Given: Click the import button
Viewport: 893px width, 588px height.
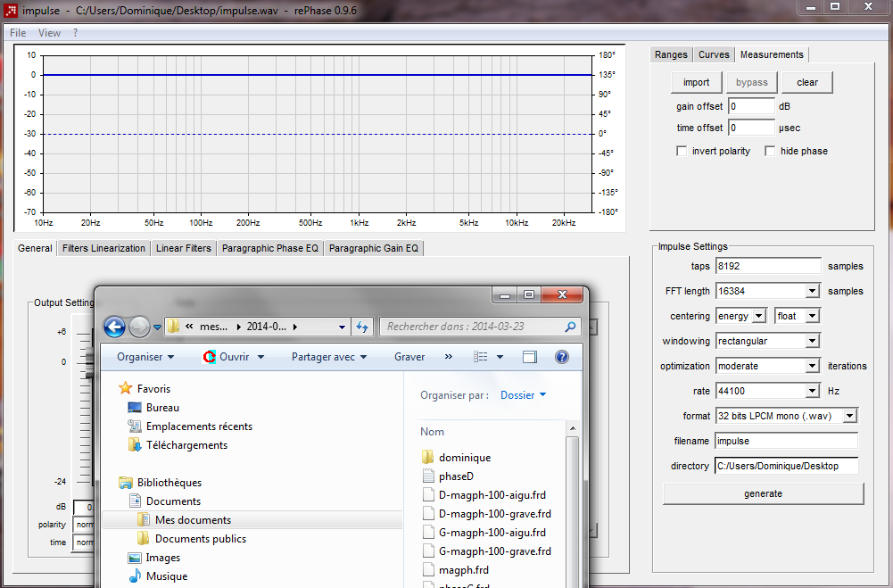Looking at the screenshot, I should click(696, 83).
